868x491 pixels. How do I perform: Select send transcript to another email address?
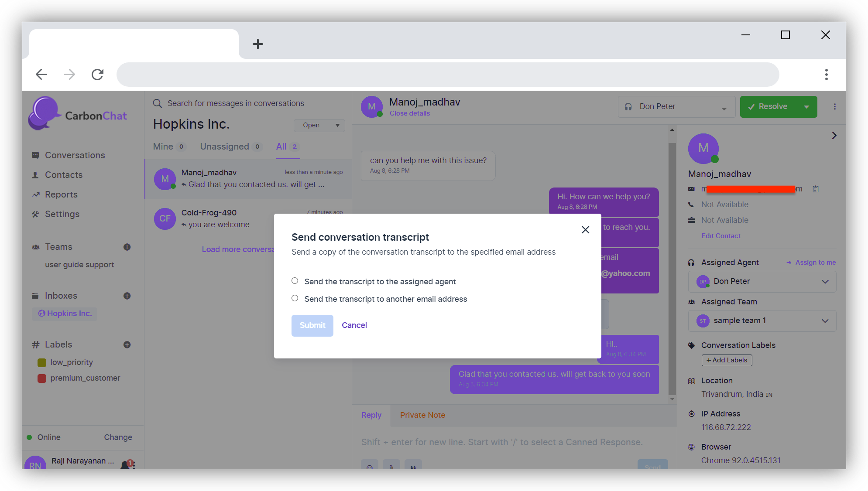point(295,298)
